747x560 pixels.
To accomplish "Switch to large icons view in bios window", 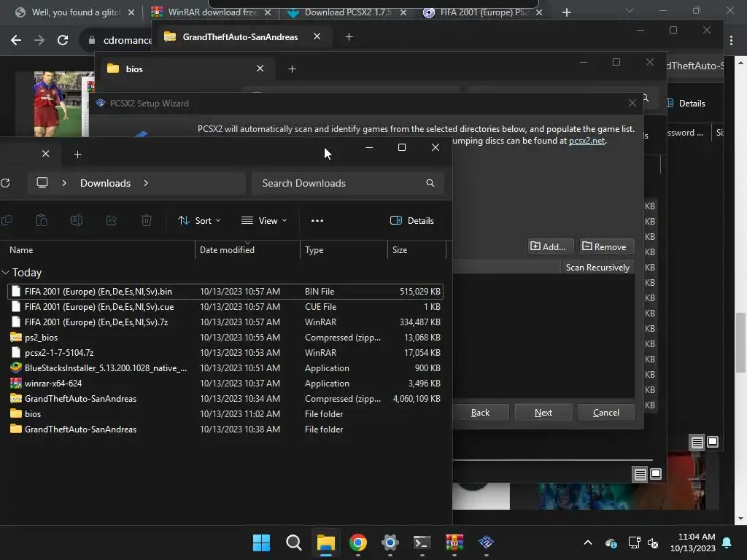I will (656, 474).
